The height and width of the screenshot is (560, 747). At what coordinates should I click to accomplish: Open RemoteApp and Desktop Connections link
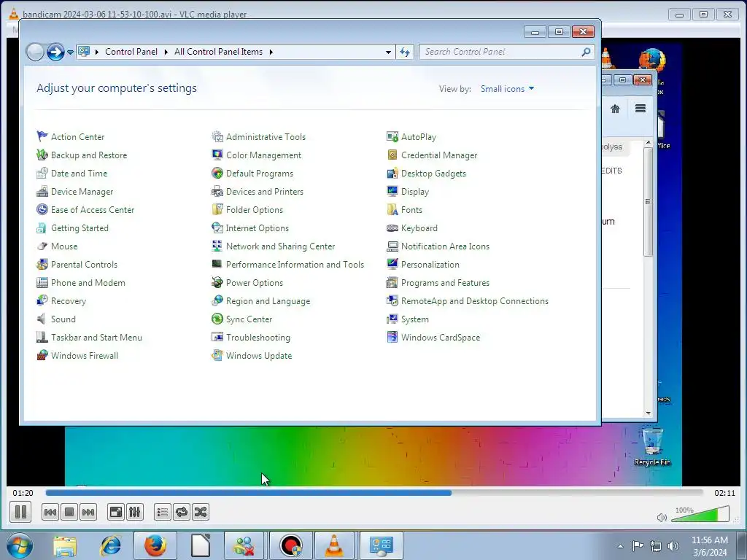coord(474,301)
